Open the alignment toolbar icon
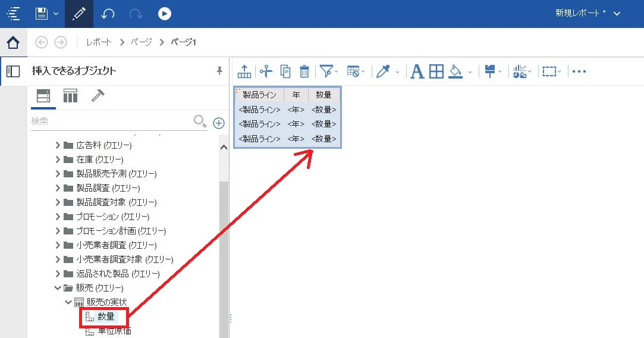Screen dimensions: 644x338 (x=492, y=71)
